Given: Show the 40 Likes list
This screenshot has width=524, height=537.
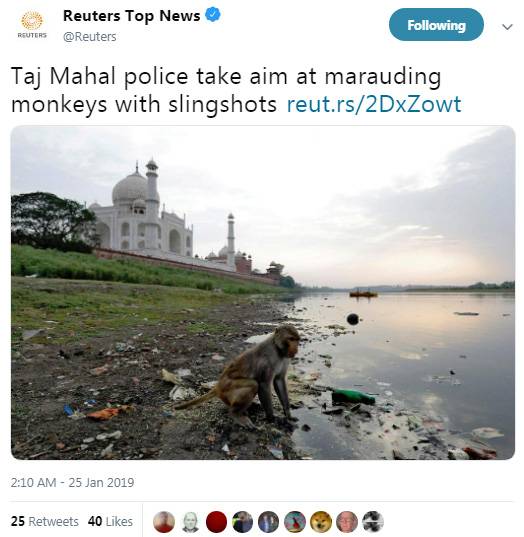Looking at the screenshot, I should (110, 521).
